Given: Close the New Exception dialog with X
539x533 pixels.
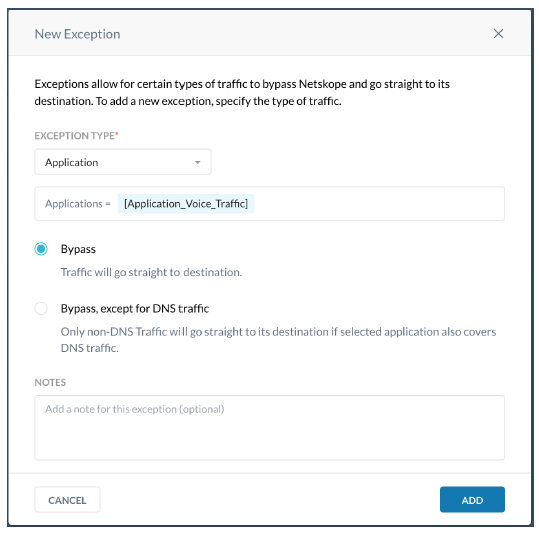Looking at the screenshot, I should point(498,34).
